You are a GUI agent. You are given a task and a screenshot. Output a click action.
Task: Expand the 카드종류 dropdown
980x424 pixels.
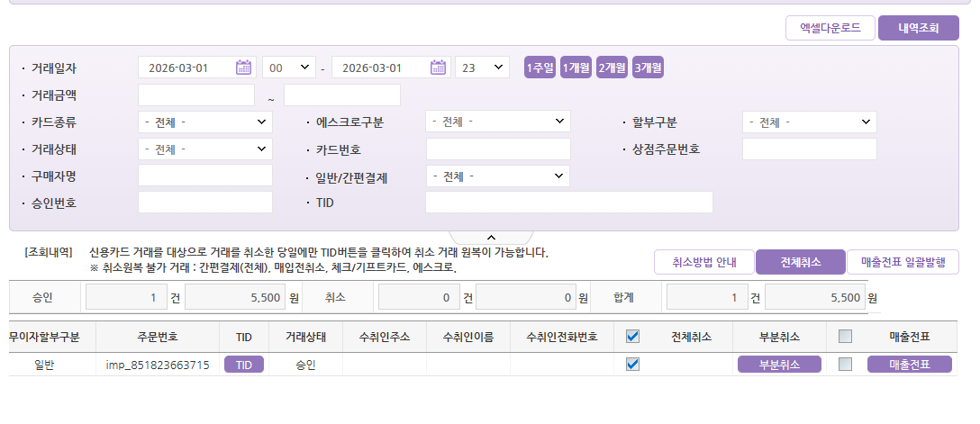coord(204,122)
